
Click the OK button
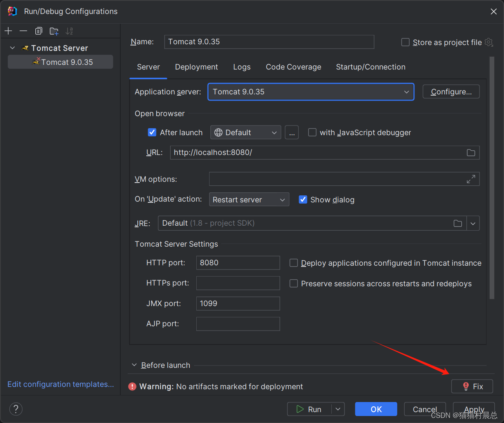pyautogui.click(x=376, y=409)
